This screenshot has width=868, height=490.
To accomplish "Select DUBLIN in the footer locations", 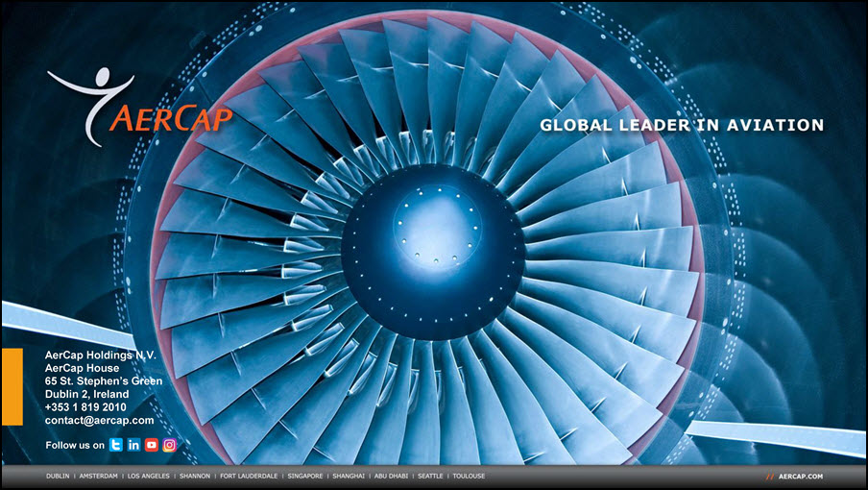I will (x=58, y=477).
